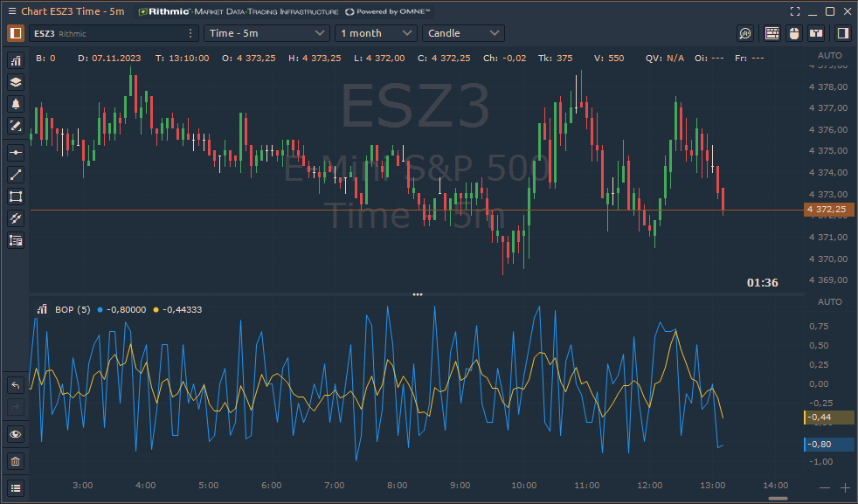Toggle the right side panel button
This screenshot has height=504, width=858.
842,33
